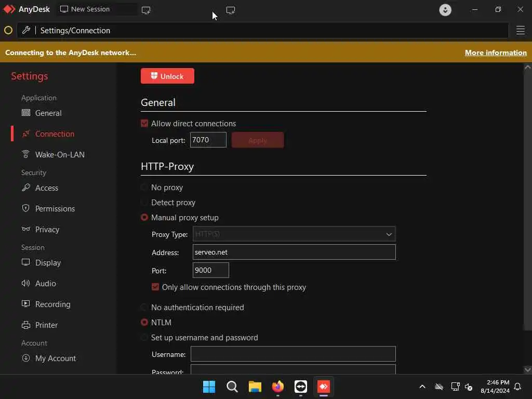Click the Access key icon
532x399 pixels.
point(26,188)
